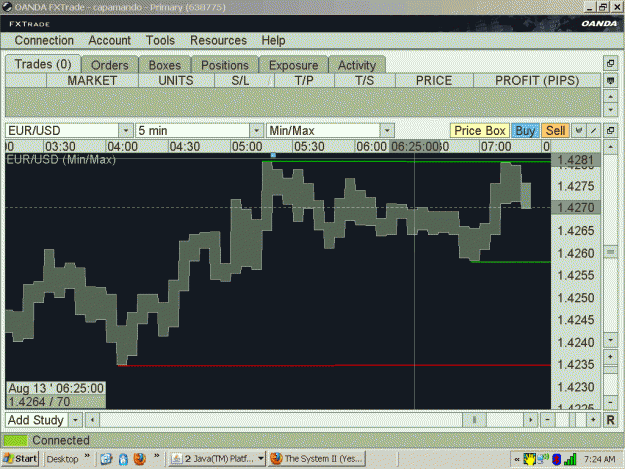
Task: Open the Windows Start menu
Action: pyautogui.click(x=20, y=459)
